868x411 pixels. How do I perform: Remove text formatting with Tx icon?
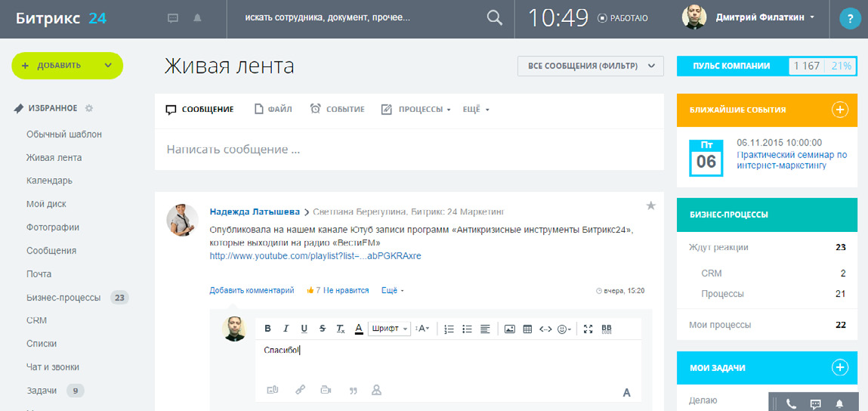(341, 329)
